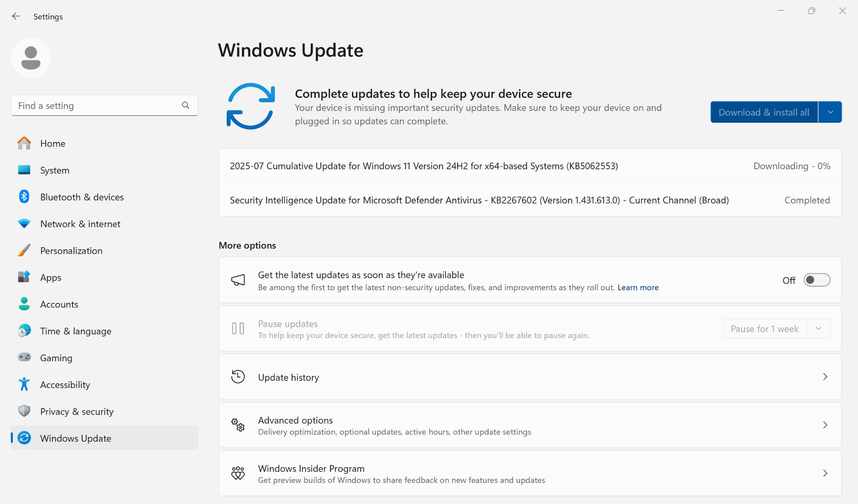Screen dimensions: 858x504
Task: Click the Privacy & security shield icon
Action: click(24, 411)
